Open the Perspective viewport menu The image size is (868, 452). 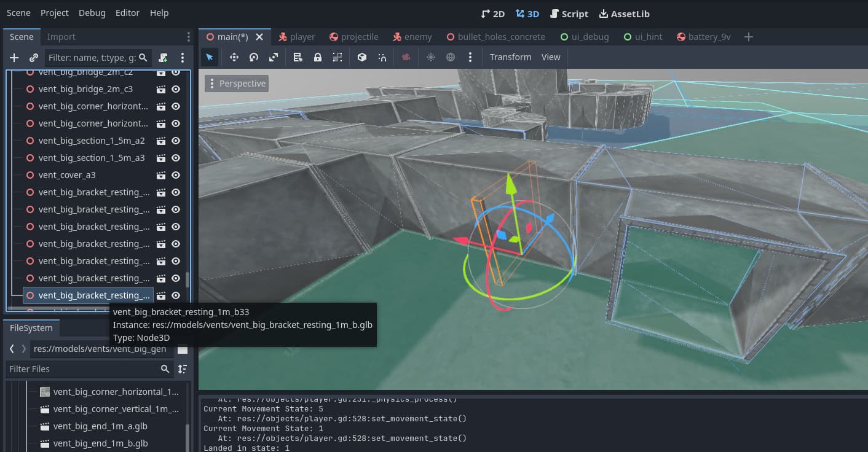(x=237, y=83)
